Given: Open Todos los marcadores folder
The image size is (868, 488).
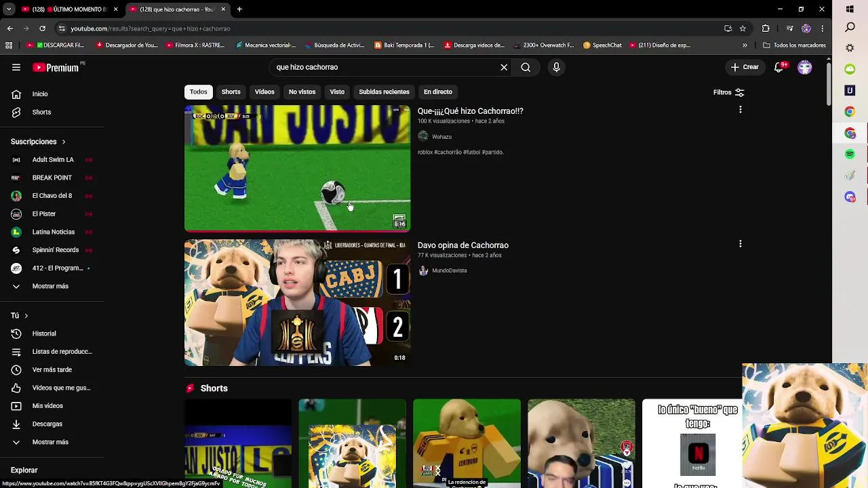Looking at the screenshot, I should 794,45.
